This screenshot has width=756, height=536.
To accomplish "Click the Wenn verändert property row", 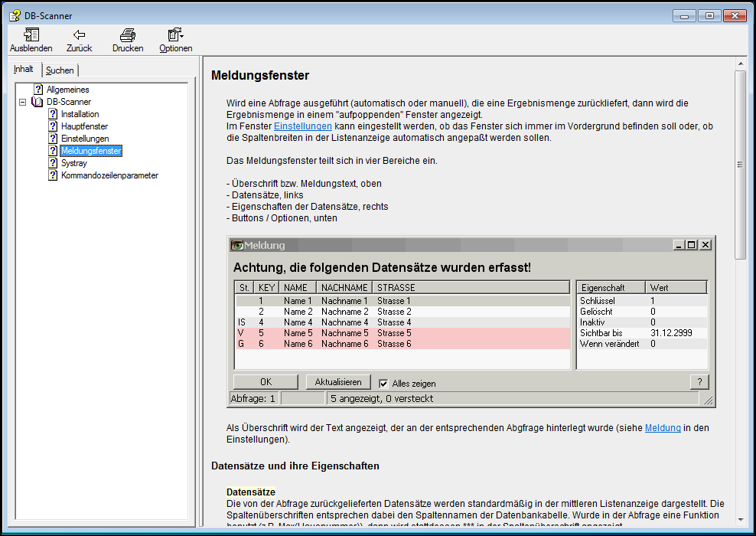I will click(x=642, y=344).
